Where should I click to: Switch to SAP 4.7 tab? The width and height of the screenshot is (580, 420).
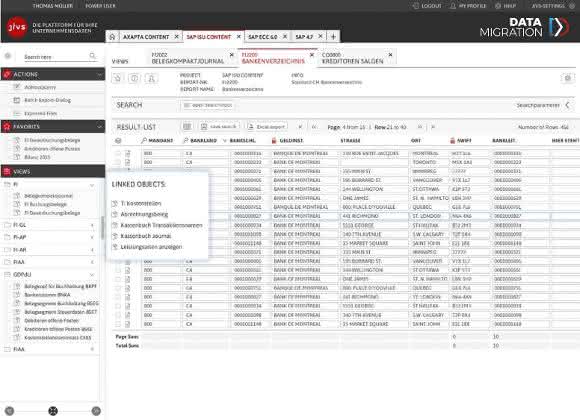point(304,37)
